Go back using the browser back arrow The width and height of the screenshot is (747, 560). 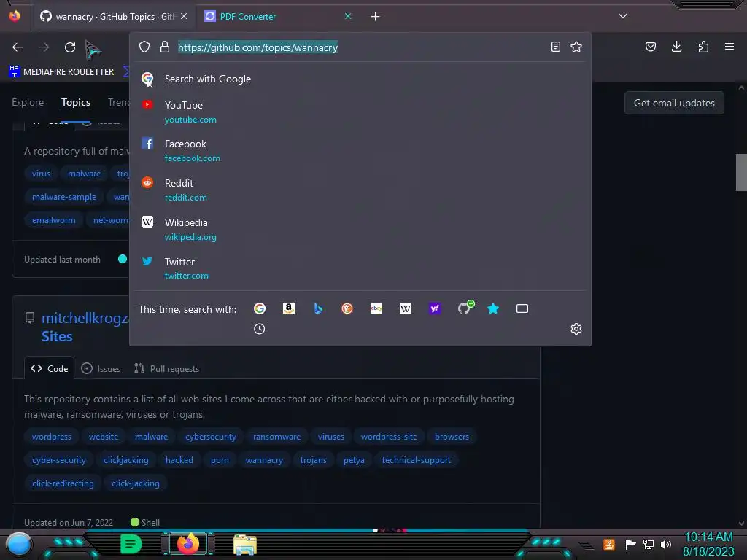coord(18,47)
